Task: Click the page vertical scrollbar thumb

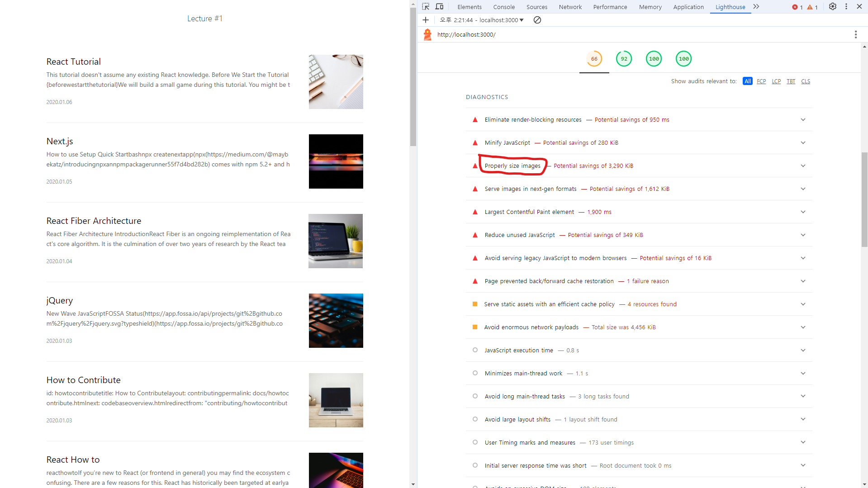Action: (413, 77)
